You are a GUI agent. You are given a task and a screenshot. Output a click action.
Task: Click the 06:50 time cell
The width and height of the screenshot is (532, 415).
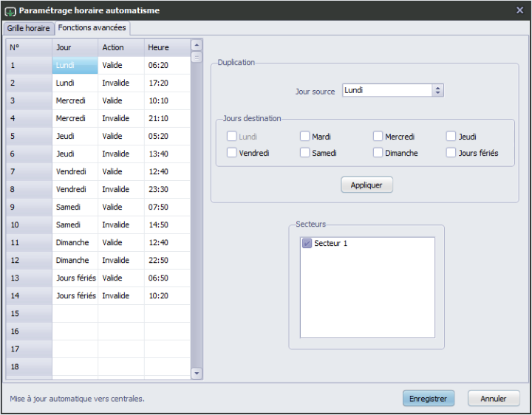(x=167, y=278)
